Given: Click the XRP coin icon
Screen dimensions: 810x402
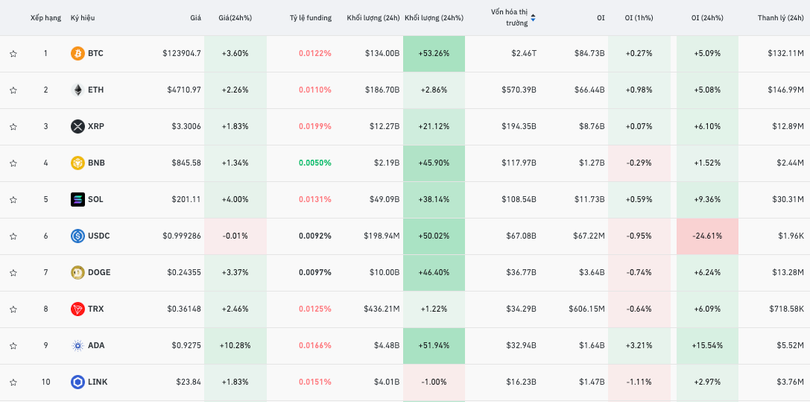Looking at the screenshot, I should tap(77, 126).
